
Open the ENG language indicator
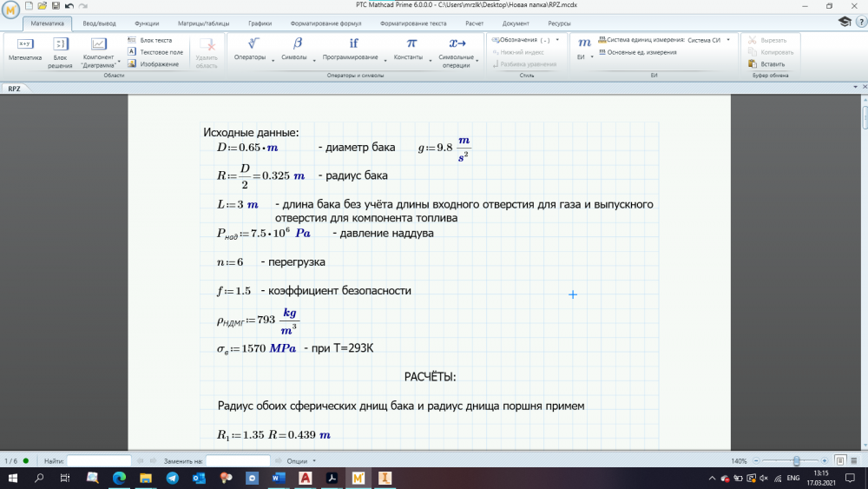click(x=793, y=478)
